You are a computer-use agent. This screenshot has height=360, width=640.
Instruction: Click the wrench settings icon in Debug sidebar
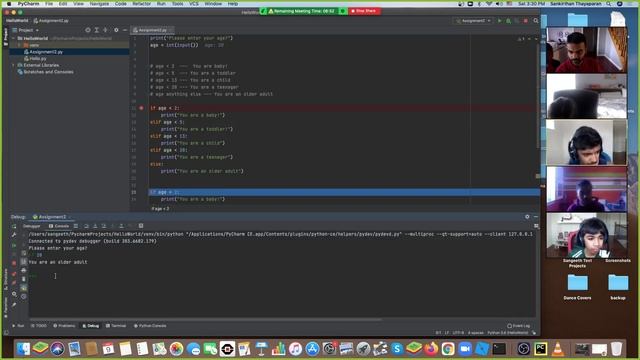click(14, 235)
